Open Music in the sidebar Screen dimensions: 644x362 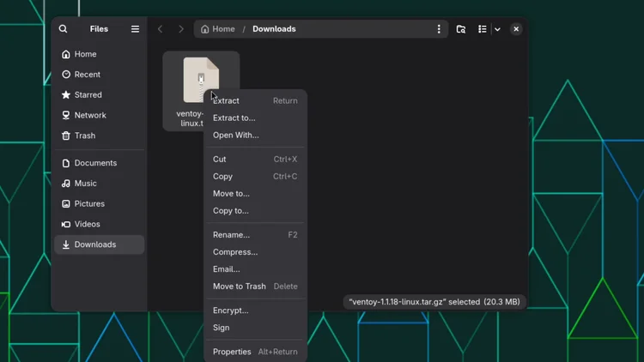(x=99, y=184)
